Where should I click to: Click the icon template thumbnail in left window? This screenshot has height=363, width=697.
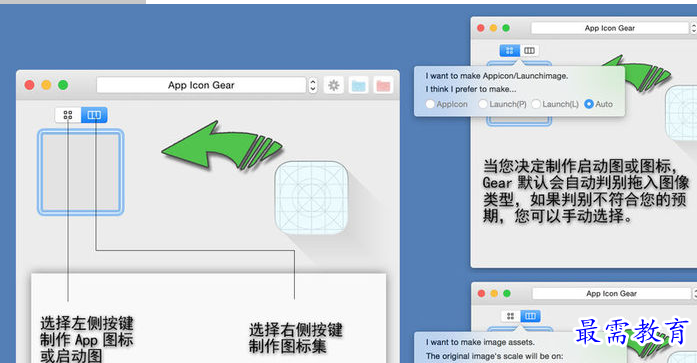pyautogui.click(x=311, y=198)
